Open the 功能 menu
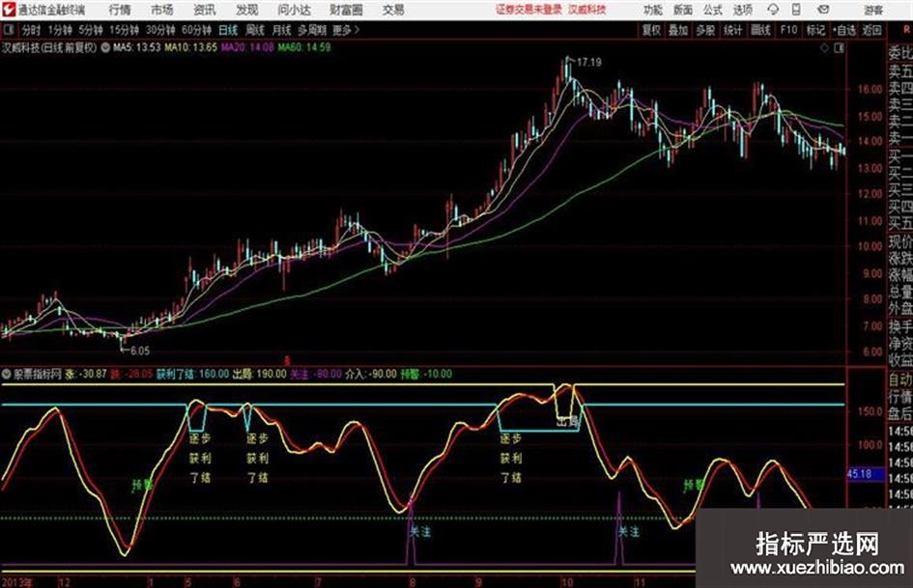Viewport: 913px width, 588px height. click(x=653, y=10)
